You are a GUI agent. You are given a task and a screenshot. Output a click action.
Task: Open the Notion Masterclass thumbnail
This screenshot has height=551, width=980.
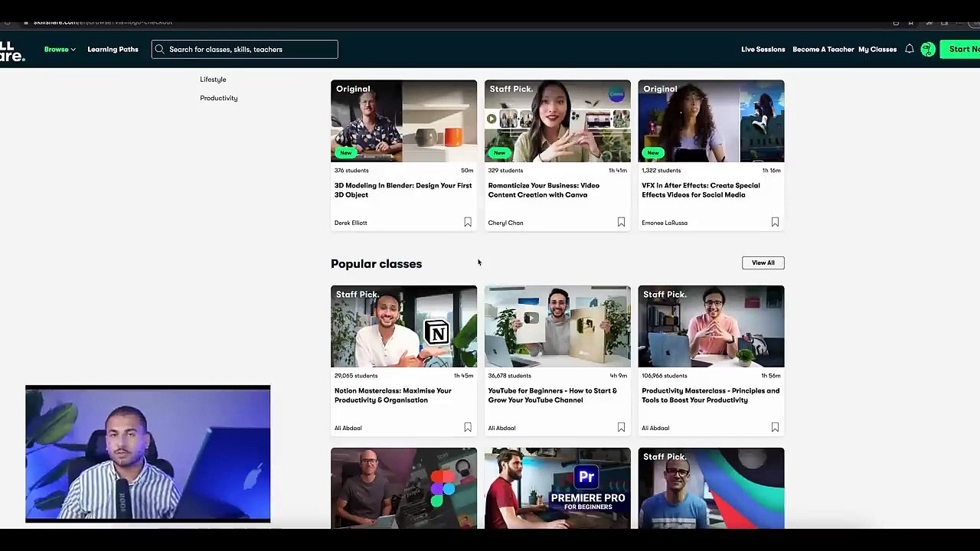click(x=403, y=327)
